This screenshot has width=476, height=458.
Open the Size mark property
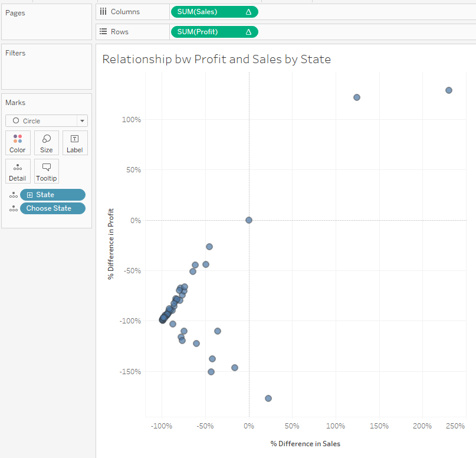[x=47, y=143]
